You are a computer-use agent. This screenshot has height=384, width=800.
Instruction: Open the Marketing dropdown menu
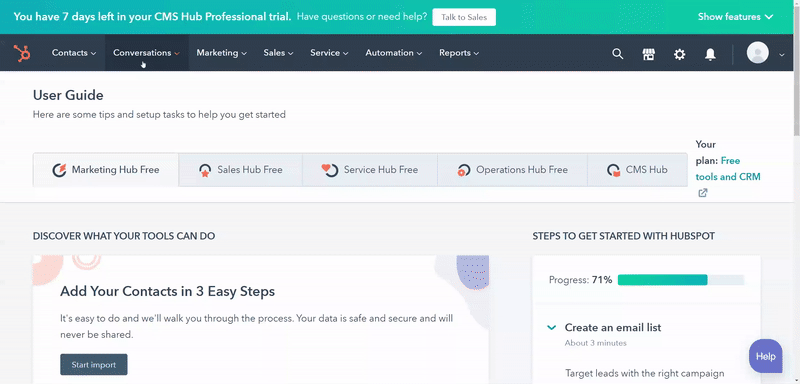[x=221, y=53]
